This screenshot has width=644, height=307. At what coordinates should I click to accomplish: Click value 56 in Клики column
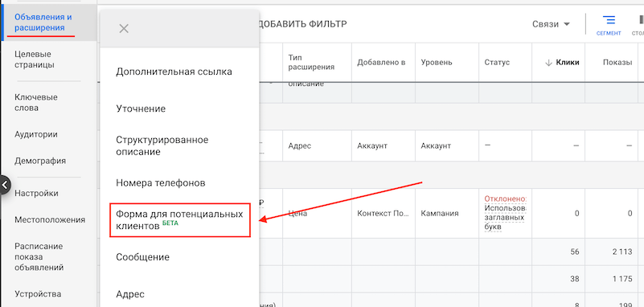pyautogui.click(x=575, y=252)
